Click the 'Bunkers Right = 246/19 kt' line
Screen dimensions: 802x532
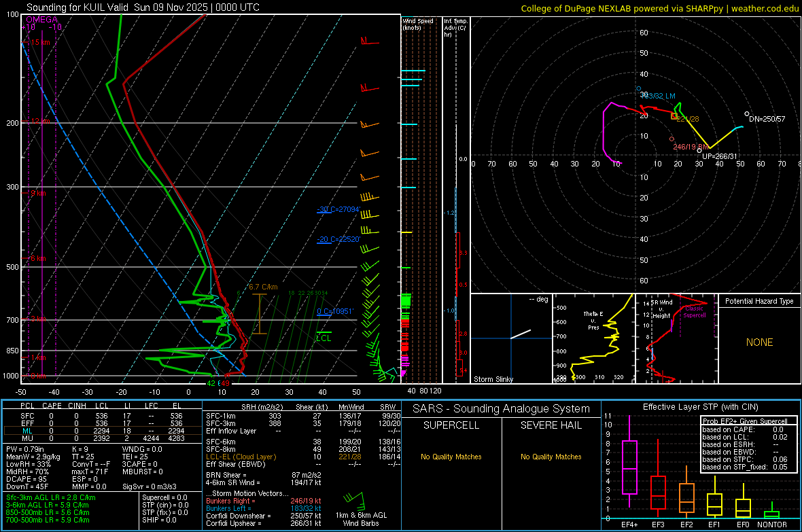264,501
